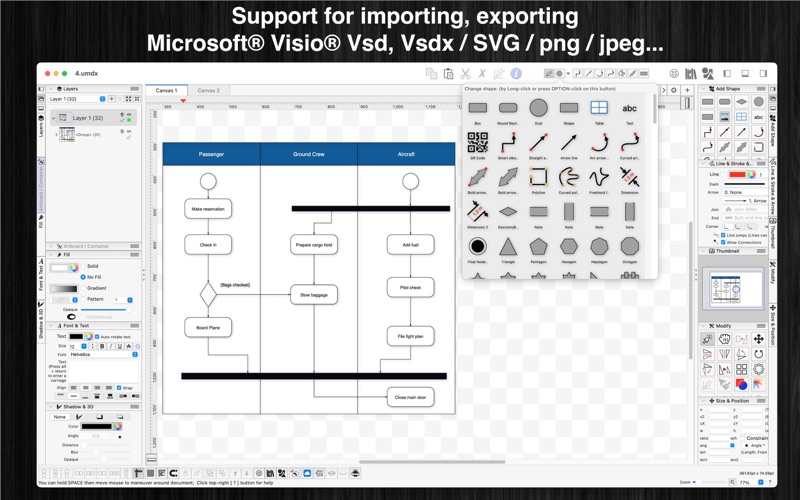
Task: Insert a QR Code shape
Action: [x=478, y=142]
